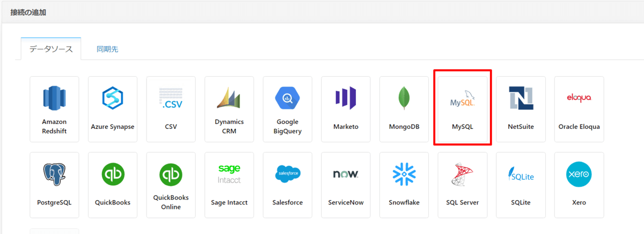Choose the Azure Synapse data source
Viewport: 644px width, 234px height.
(x=113, y=109)
